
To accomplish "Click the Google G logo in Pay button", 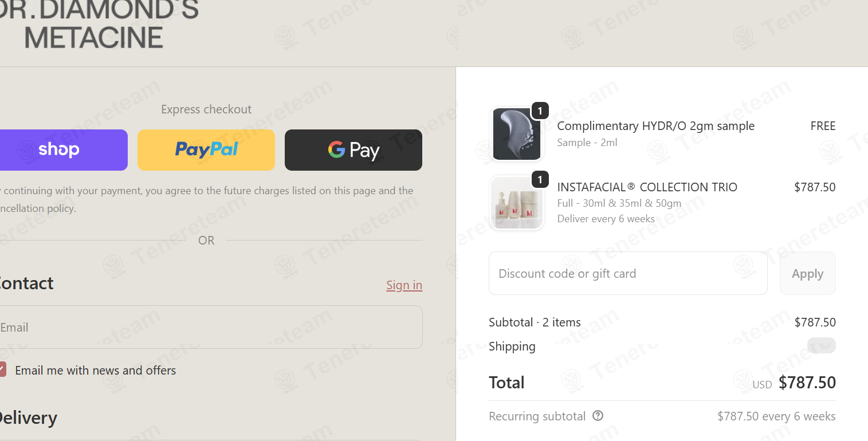I will [x=336, y=149].
